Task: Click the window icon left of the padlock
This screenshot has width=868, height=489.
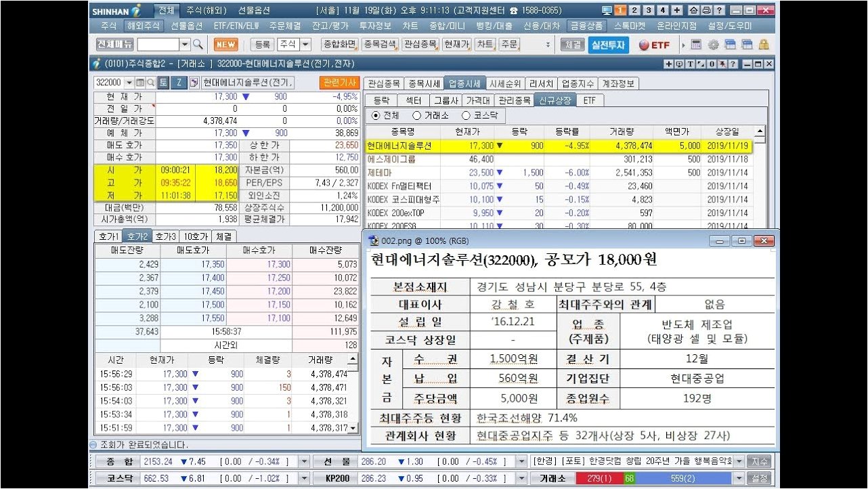Action: [x=747, y=45]
